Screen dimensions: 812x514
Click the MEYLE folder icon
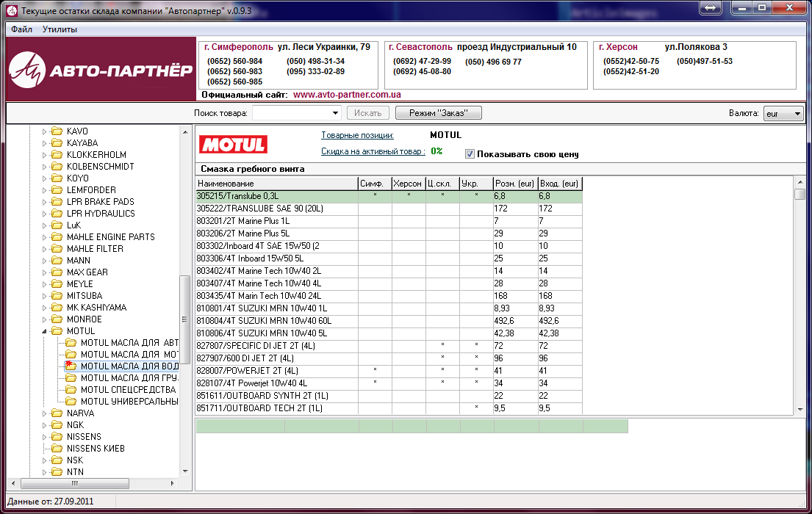(57, 284)
